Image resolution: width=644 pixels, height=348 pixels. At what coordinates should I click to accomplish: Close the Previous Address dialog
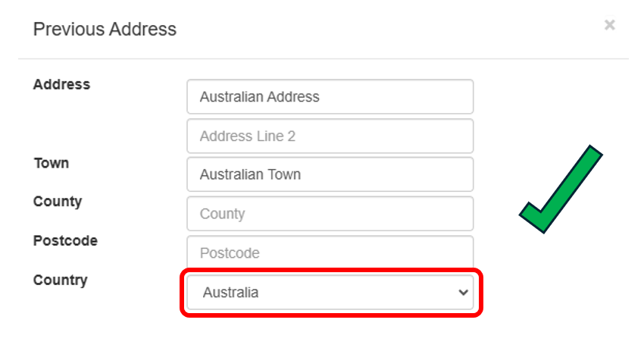click(609, 25)
